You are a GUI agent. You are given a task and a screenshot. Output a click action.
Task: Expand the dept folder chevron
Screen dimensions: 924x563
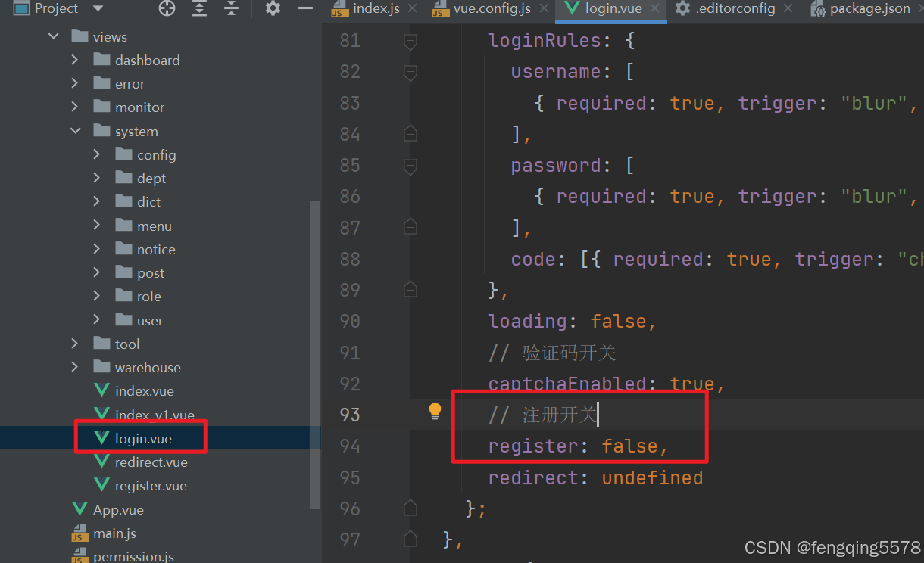point(96,178)
